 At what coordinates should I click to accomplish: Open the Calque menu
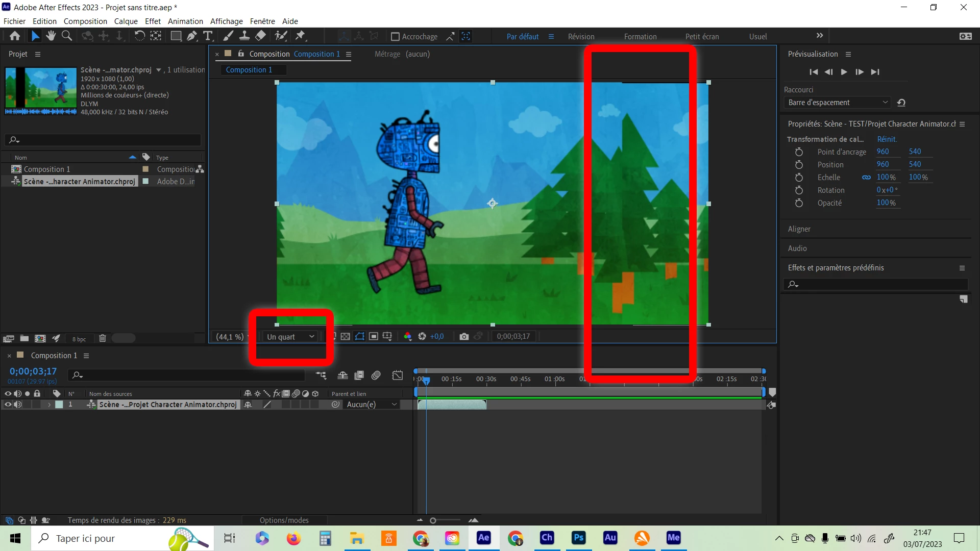(x=126, y=21)
